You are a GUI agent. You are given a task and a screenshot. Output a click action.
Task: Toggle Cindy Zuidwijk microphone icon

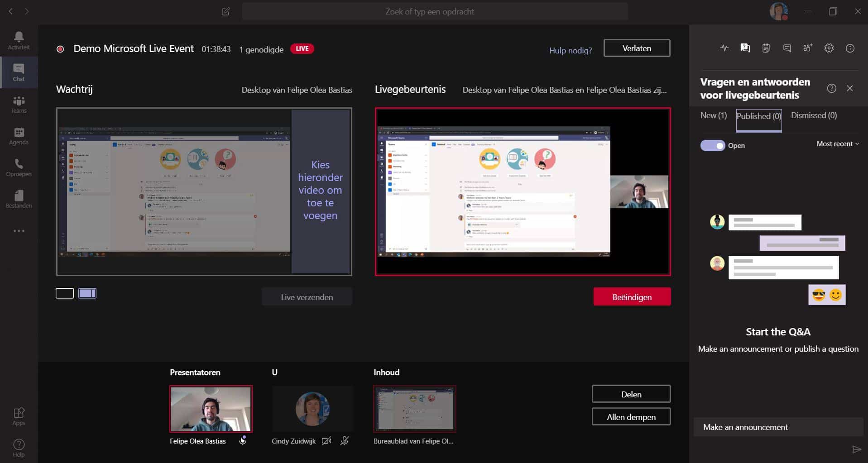click(x=345, y=441)
